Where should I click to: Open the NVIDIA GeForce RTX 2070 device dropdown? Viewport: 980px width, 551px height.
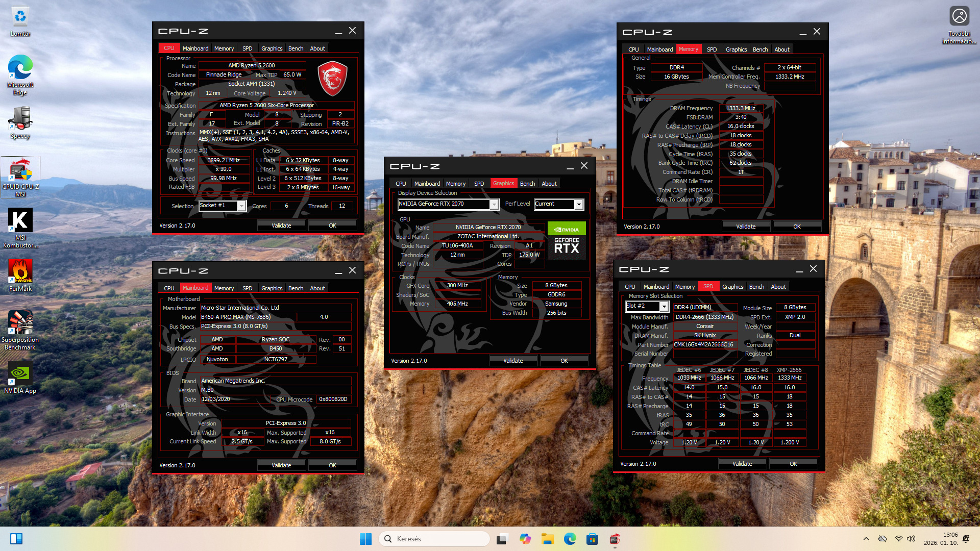pyautogui.click(x=494, y=204)
